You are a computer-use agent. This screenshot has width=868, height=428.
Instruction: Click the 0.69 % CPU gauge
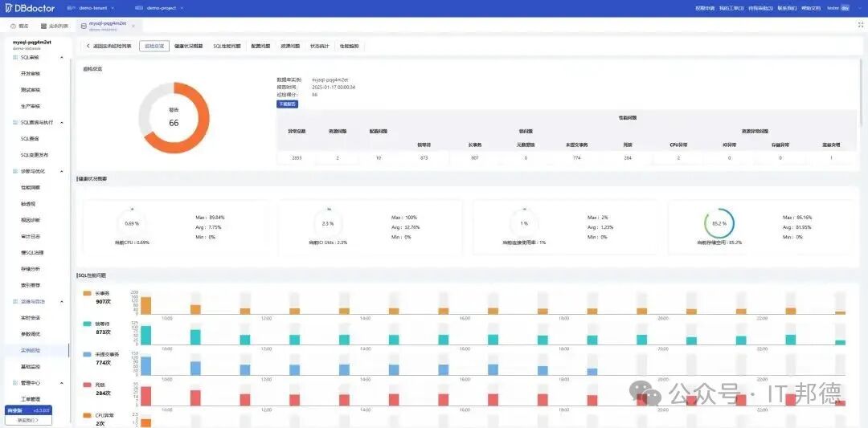pyautogui.click(x=132, y=223)
